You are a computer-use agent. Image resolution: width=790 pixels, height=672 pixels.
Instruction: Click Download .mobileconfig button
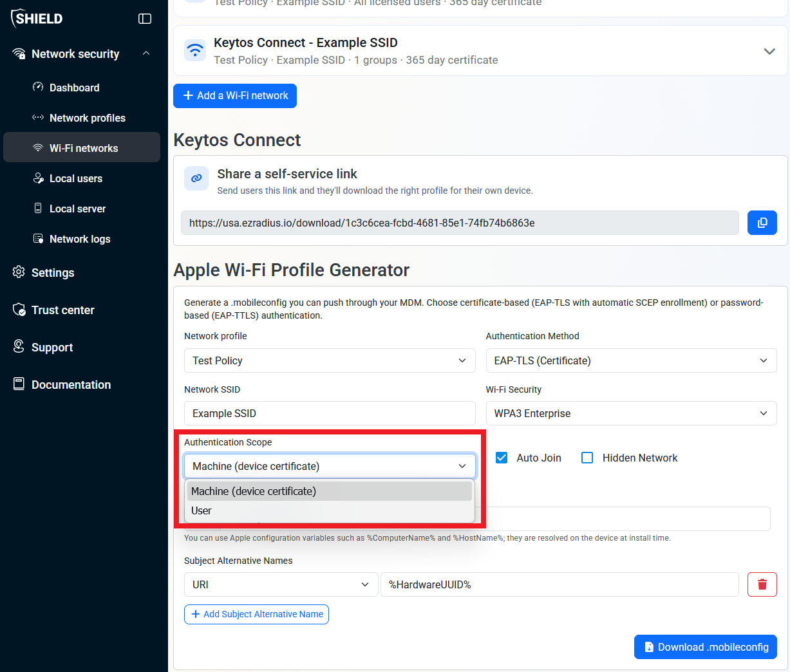(x=706, y=647)
